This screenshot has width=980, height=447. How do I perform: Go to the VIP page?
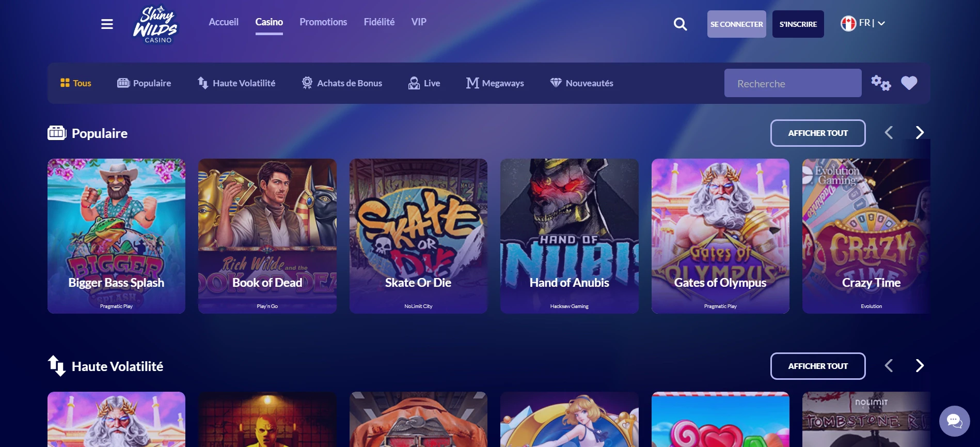419,22
